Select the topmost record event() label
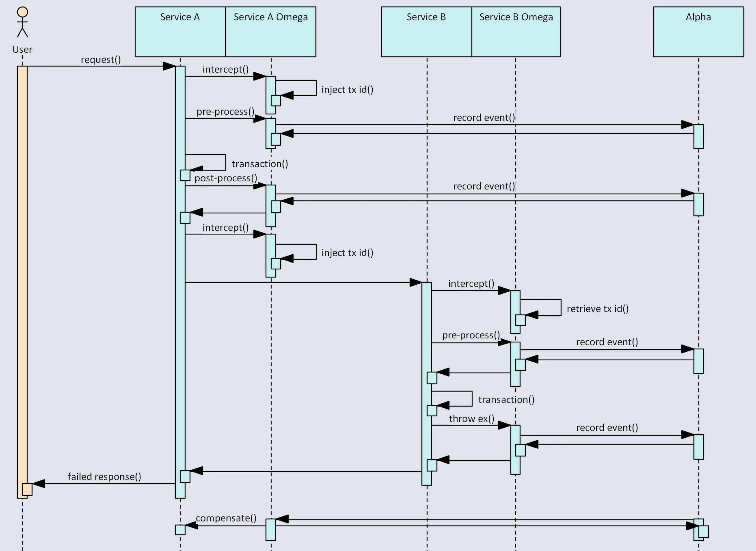The image size is (756, 551). 484,118
